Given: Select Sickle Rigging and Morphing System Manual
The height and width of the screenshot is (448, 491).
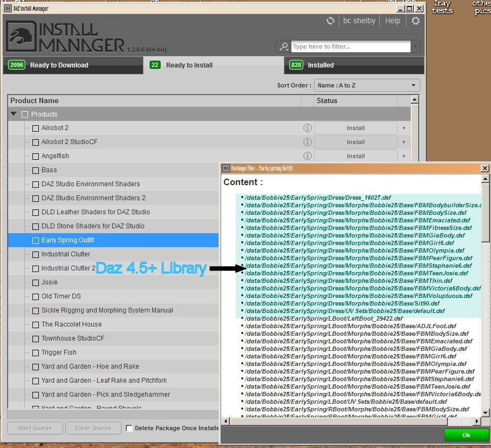Looking at the screenshot, I should tap(113, 310).
